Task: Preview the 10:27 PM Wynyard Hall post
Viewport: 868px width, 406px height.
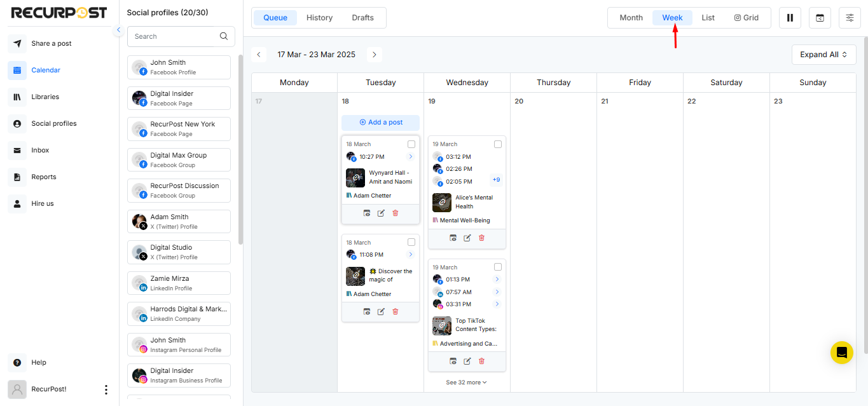Action: pos(367,213)
